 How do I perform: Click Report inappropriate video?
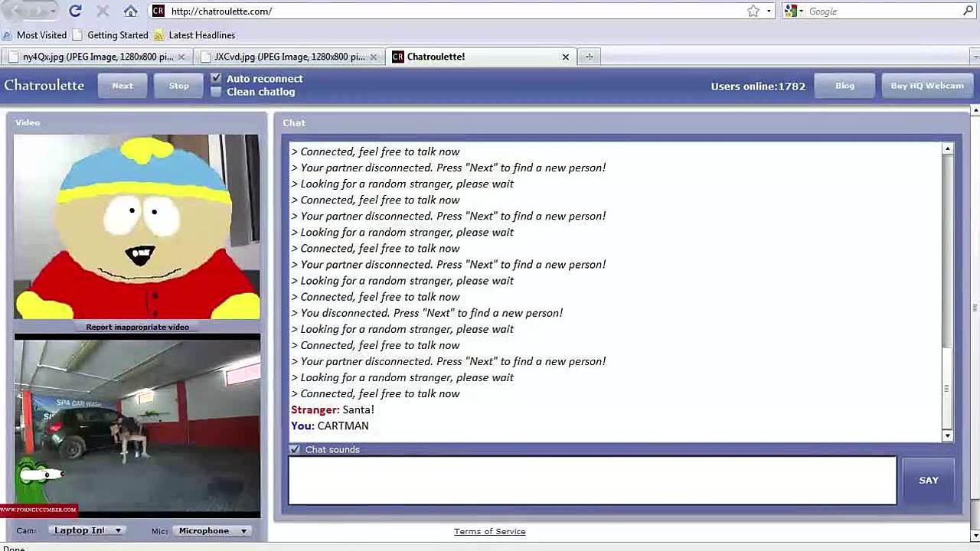[x=137, y=327]
